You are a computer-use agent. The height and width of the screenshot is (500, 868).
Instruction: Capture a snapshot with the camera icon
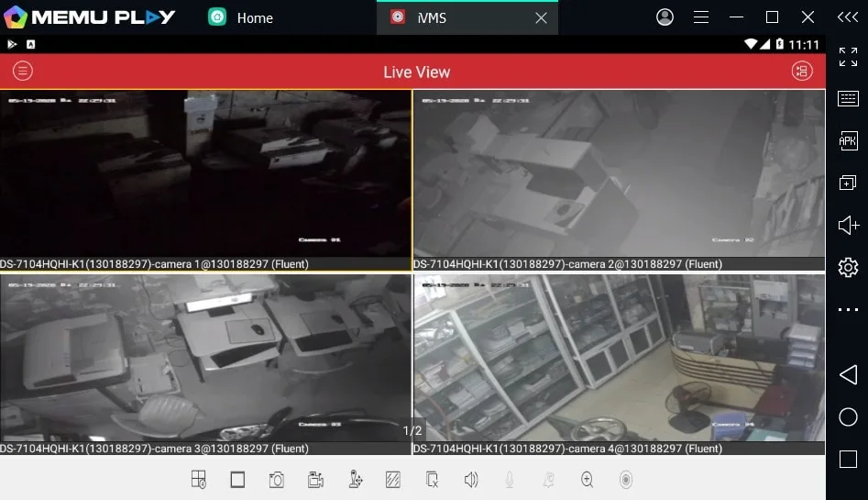pyautogui.click(x=276, y=480)
